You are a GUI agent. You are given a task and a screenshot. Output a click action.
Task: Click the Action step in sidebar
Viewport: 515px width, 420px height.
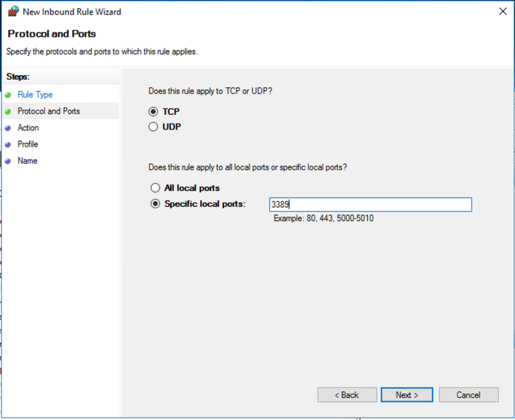coord(28,127)
